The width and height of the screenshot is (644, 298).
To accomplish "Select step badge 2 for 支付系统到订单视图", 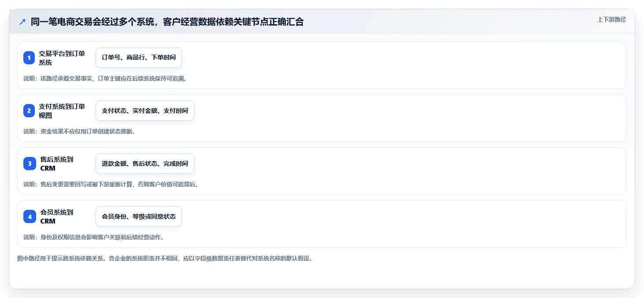I will 29,111.
